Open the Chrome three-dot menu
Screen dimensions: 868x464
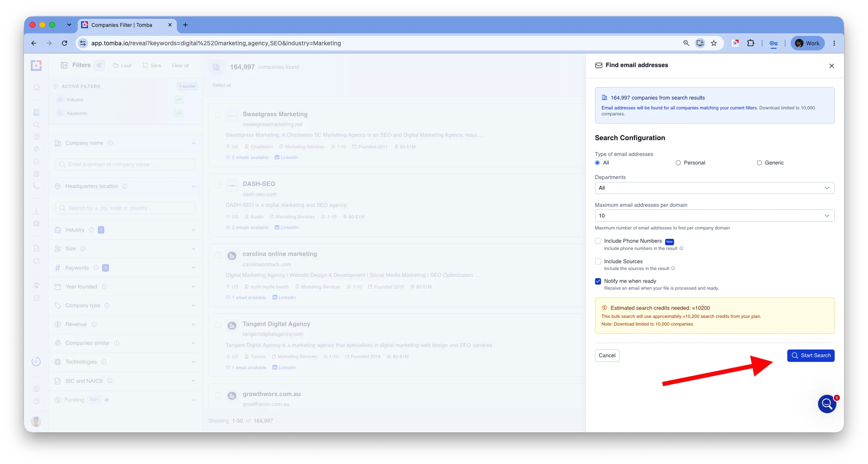coord(834,43)
